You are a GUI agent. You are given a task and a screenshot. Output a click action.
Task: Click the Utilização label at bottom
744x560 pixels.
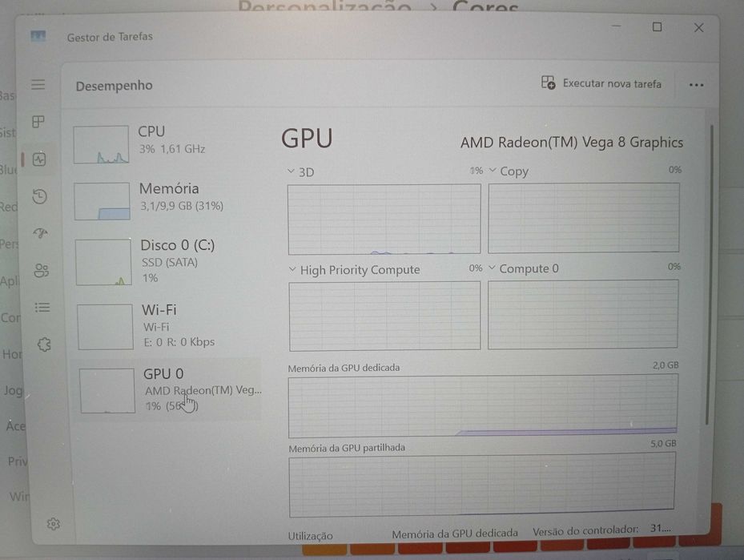[310, 536]
